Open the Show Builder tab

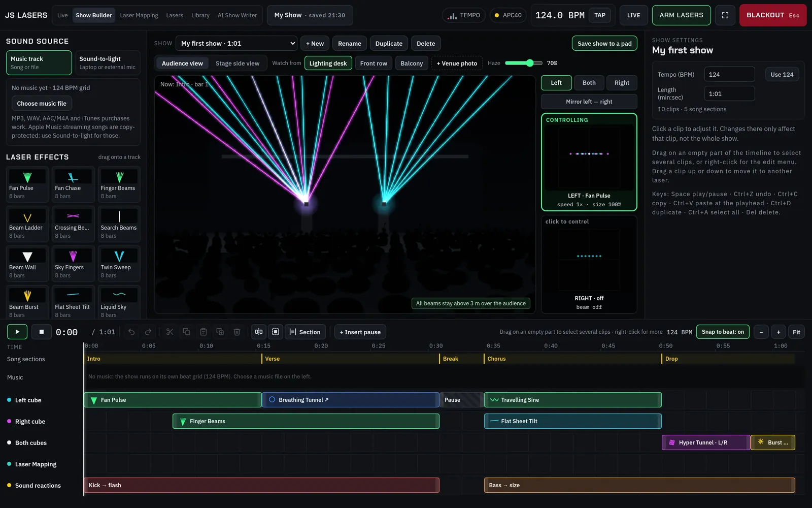pos(94,15)
